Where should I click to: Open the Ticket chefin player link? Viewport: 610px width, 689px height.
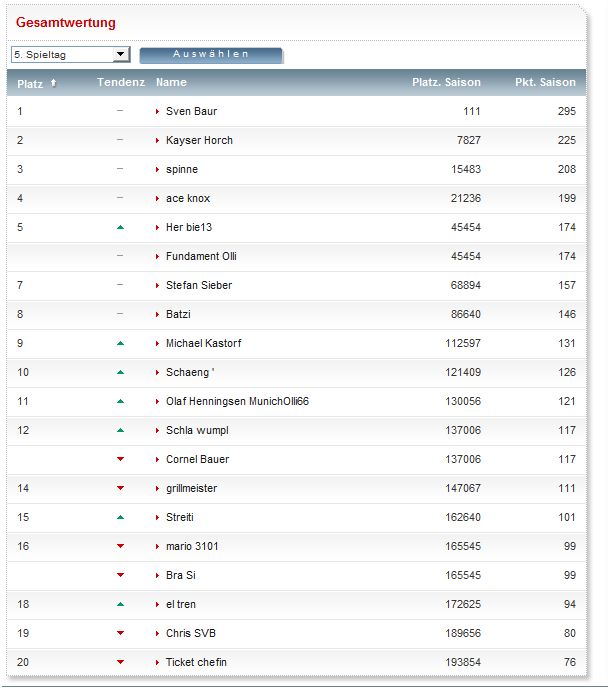point(197,662)
